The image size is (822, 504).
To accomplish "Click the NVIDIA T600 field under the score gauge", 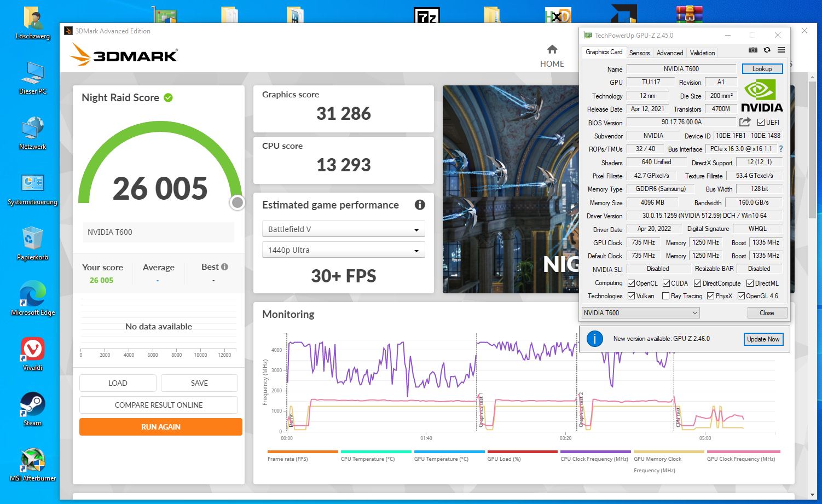I will (x=159, y=232).
